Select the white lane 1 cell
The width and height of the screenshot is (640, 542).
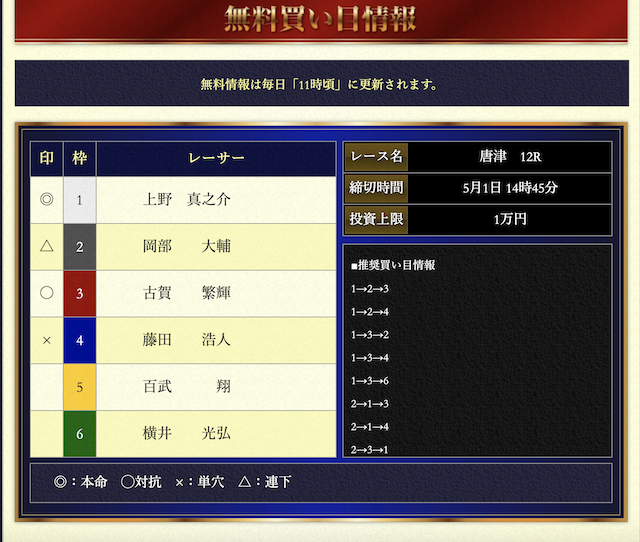tap(80, 200)
